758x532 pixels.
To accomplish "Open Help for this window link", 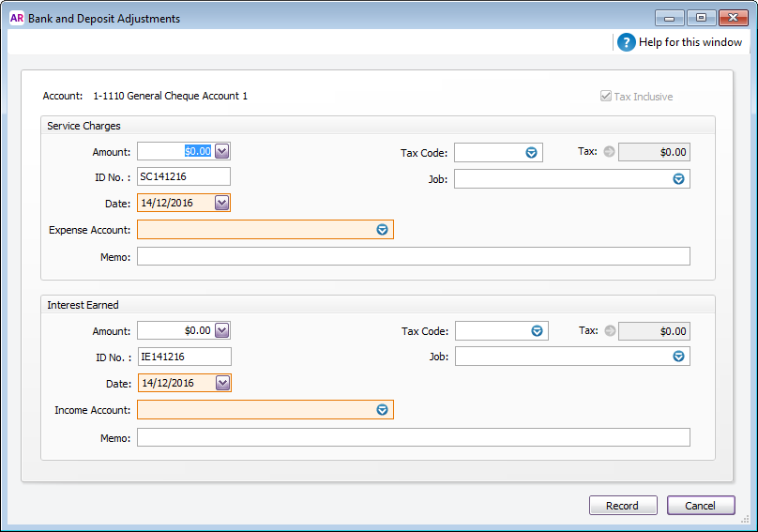I will (x=690, y=42).
